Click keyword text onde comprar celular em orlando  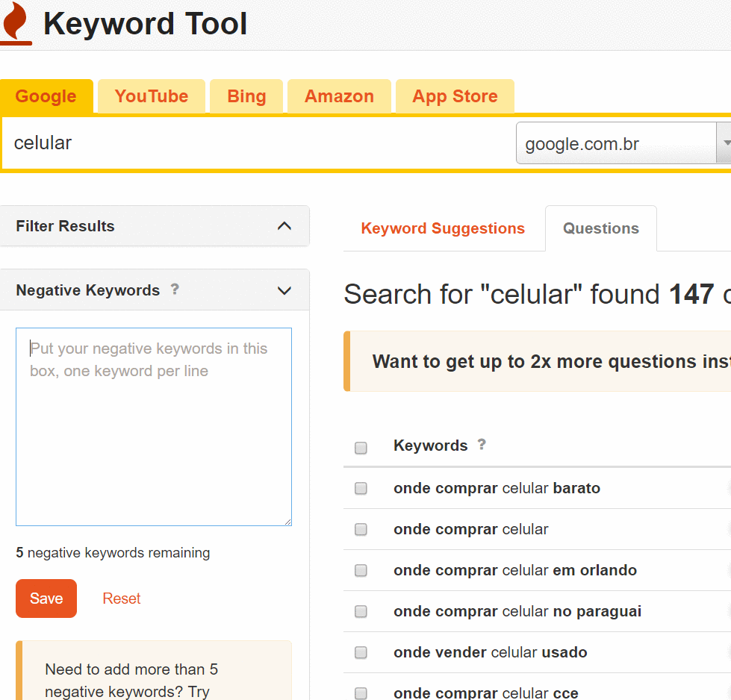coord(515,570)
